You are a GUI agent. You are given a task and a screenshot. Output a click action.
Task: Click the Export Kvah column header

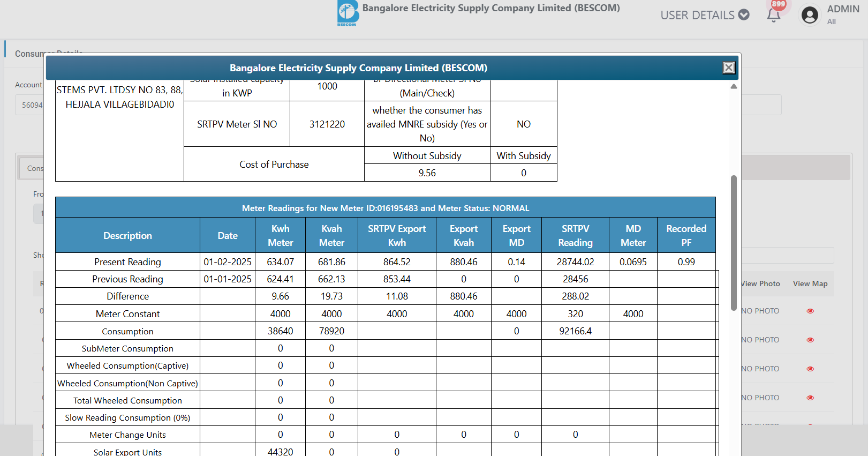(464, 235)
